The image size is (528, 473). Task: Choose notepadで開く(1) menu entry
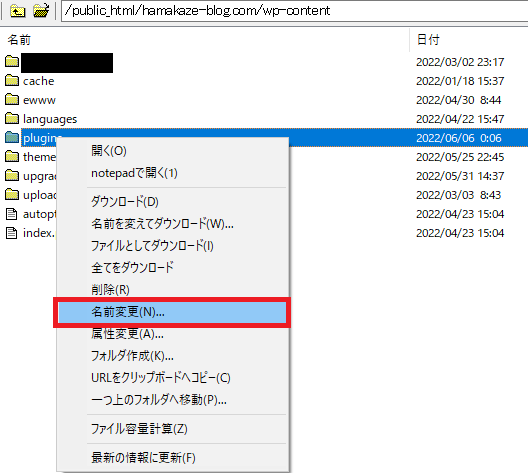[172, 173]
